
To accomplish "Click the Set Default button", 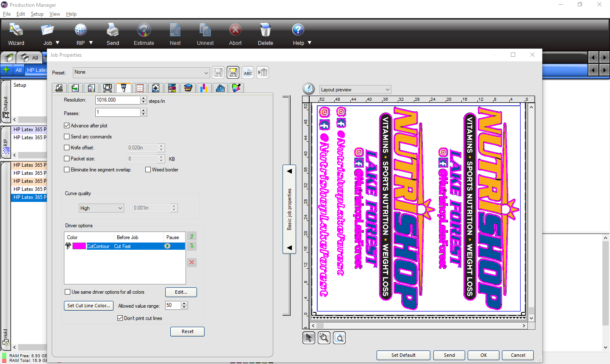I will tap(403, 355).
